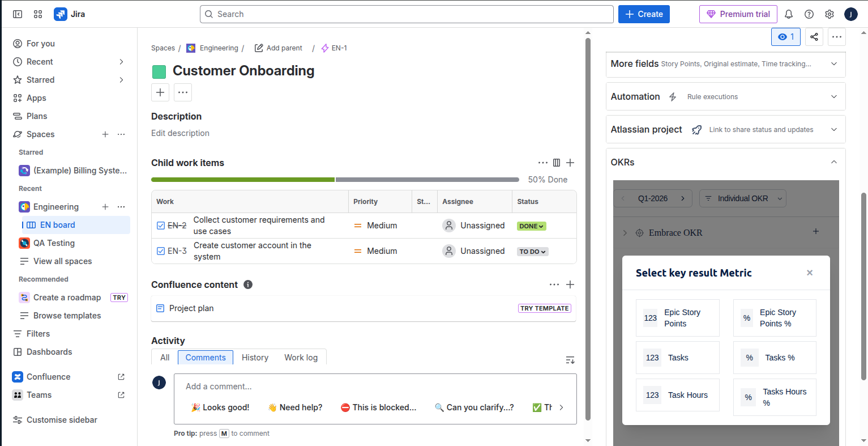
Task: Click the Add a comment field
Action: click(x=375, y=386)
